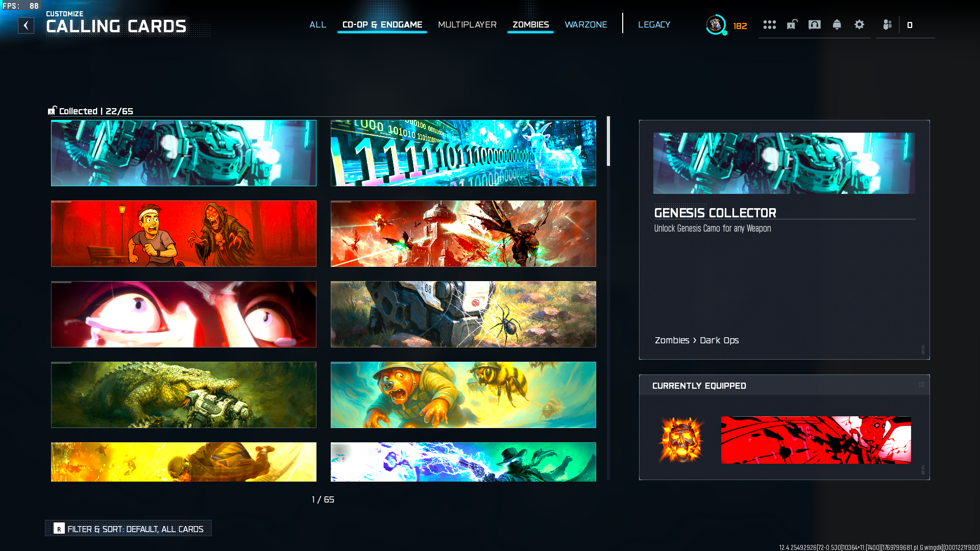The height and width of the screenshot is (551, 980).
Task: Click the 1 / 65 page counter
Action: point(323,499)
